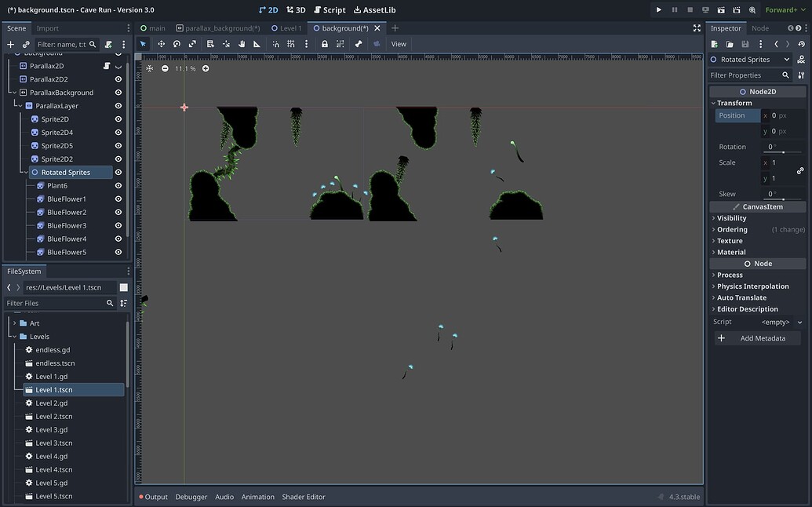The image size is (812, 507).
Task: Collapse the Rotated Sprites node
Action: coord(26,172)
